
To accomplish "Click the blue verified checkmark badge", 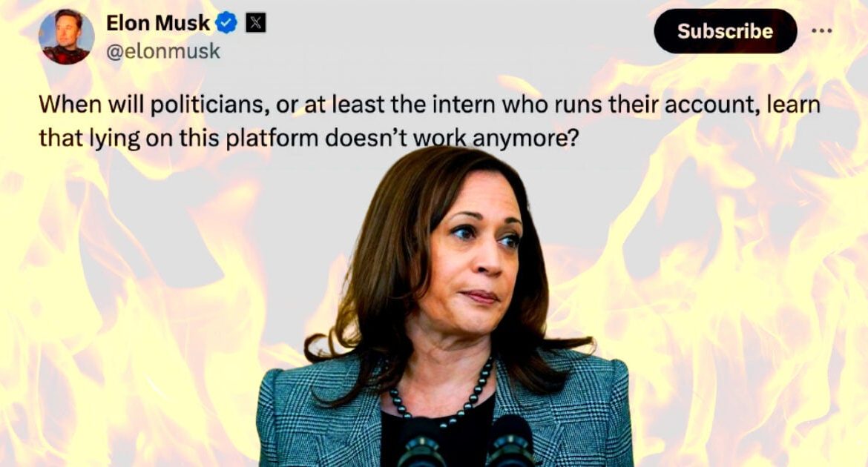I will click(x=226, y=23).
